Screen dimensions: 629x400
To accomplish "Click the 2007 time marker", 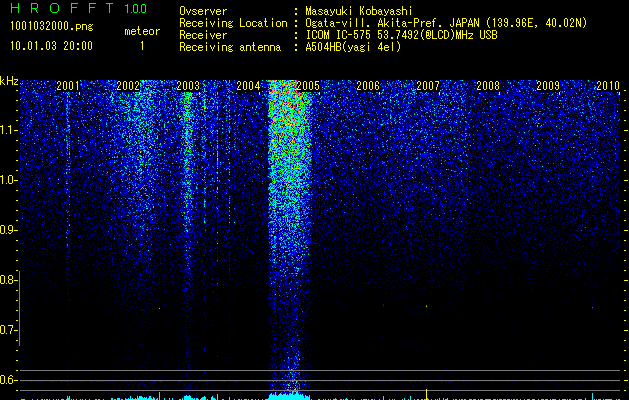I will (x=428, y=85).
